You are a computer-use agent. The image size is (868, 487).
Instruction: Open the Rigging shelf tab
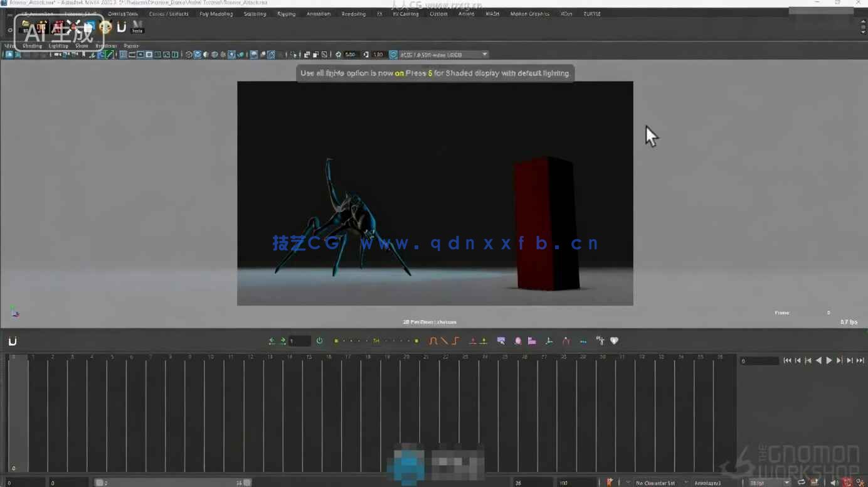tap(286, 14)
